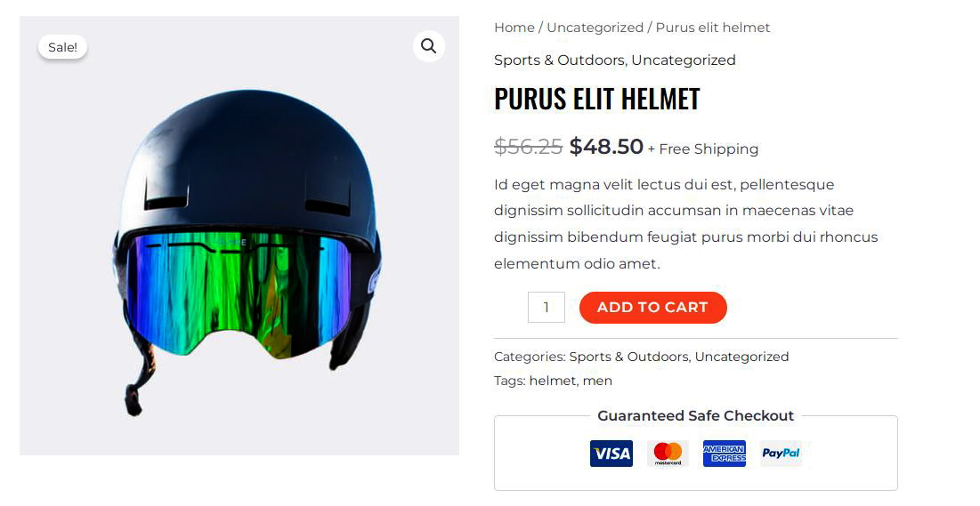Open Sports & Outdoors in Categories row
The height and width of the screenshot is (506, 980).
(x=628, y=357)
